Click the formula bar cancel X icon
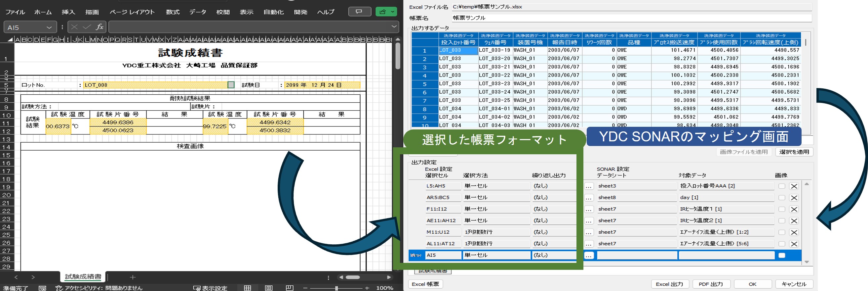 click(x=74, y=27)
